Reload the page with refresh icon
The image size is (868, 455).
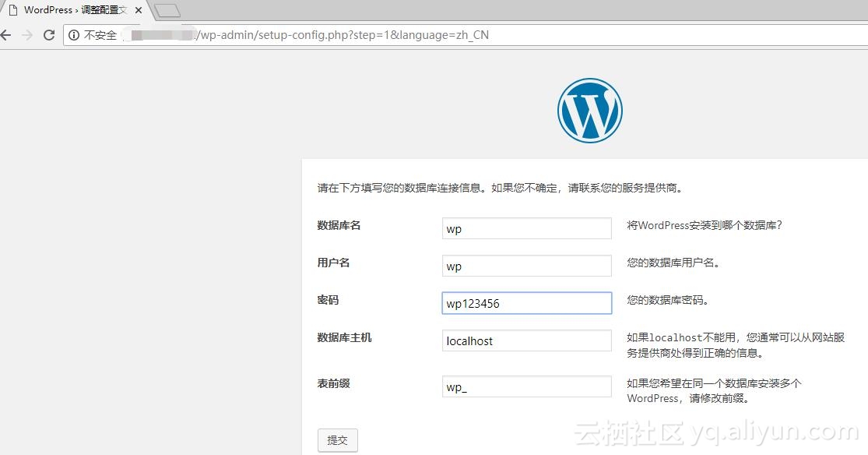click(49, 35)
